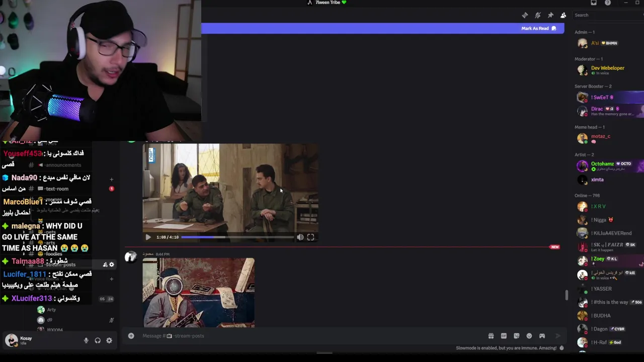Enter fullscreen on the video
Screen dimensions: 644x362
(x=310, y=237)
